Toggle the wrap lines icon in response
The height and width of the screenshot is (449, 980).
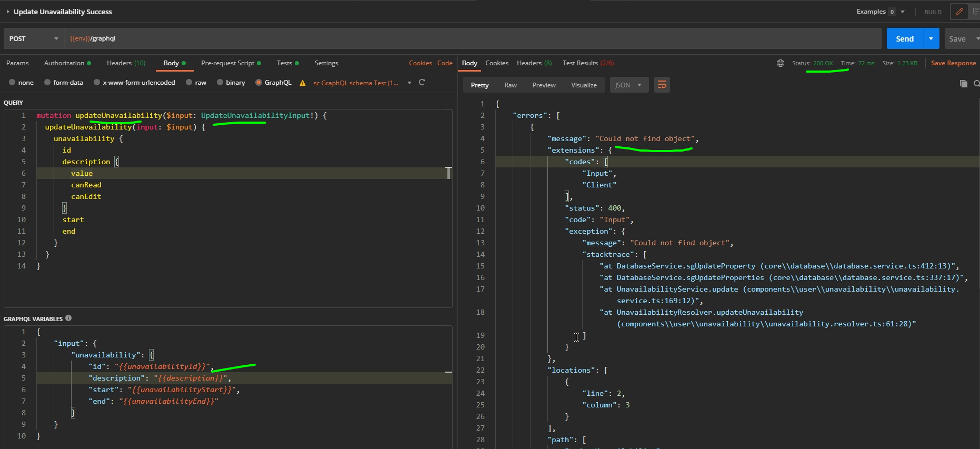(662, 85)
